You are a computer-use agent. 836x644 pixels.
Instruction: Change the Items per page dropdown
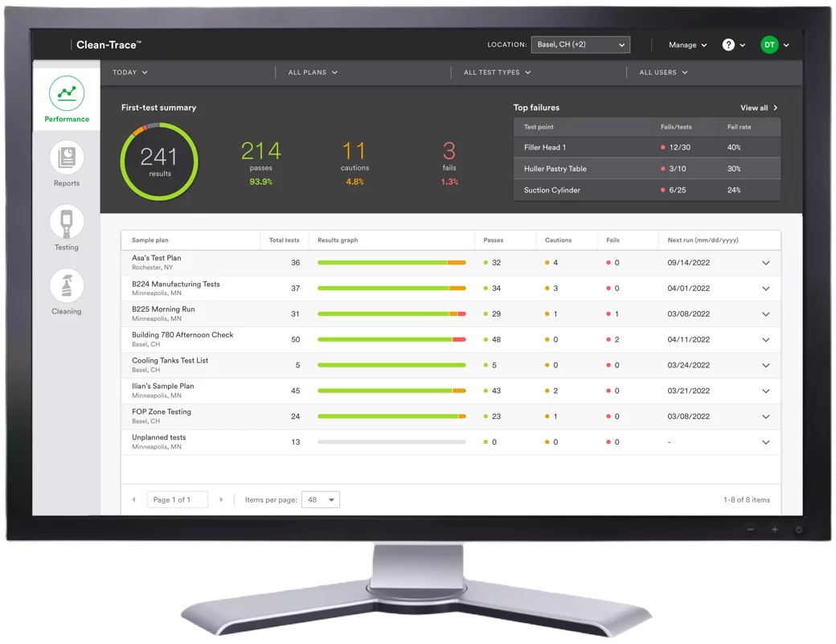(x=320, y=500)
